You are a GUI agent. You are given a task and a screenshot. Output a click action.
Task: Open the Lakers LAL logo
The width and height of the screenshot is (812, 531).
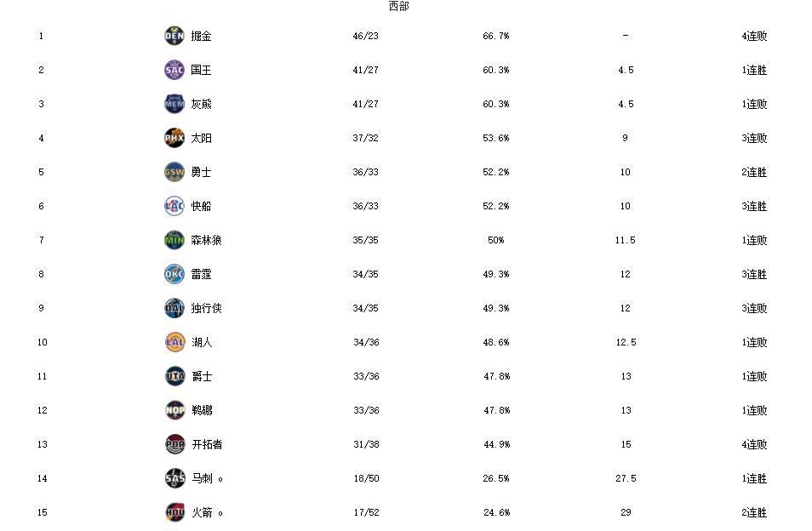174,342
